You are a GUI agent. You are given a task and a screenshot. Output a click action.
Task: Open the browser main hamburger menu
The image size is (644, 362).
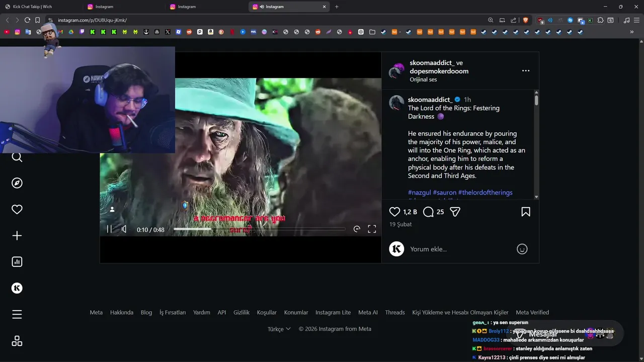[637, 20]
